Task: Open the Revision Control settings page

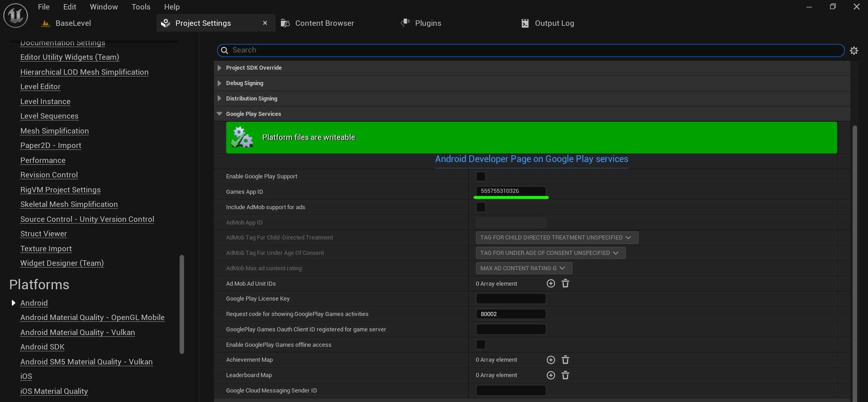Action: click(49, 175)
